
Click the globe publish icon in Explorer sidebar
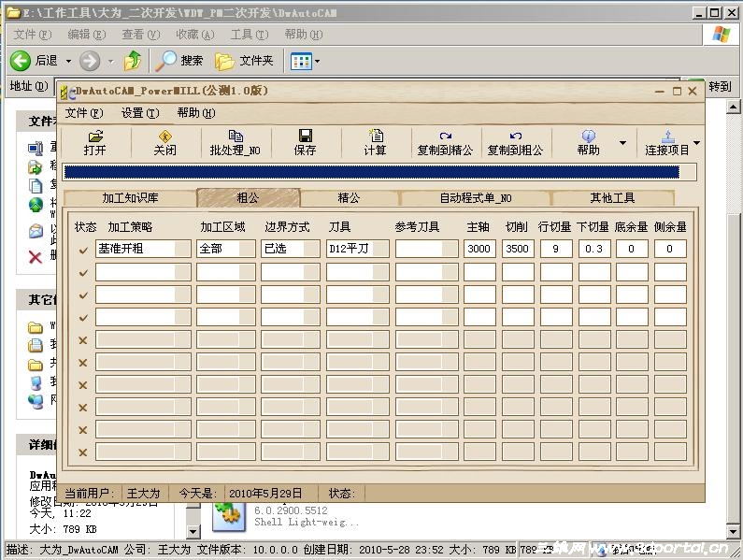pyautogui.click(x=36, y=205)
